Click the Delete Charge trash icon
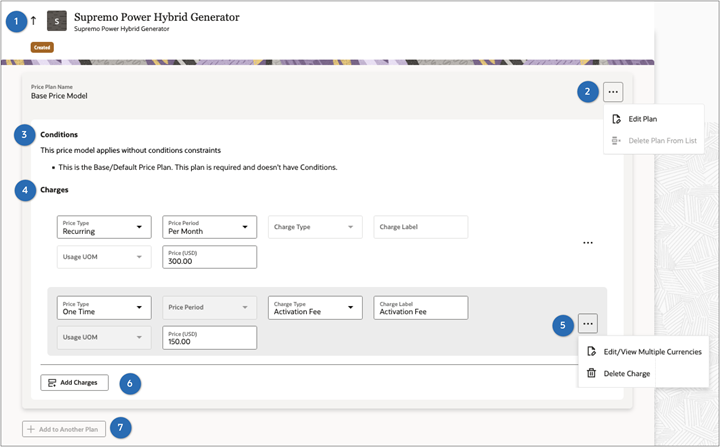 [x=591, y=373]
